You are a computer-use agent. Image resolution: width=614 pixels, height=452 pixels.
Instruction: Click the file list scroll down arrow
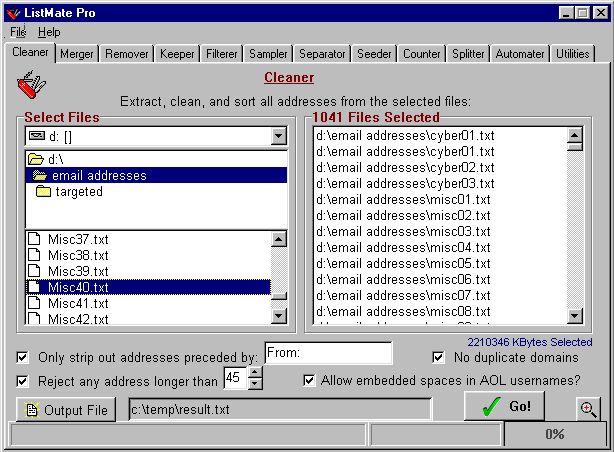[x=278, y=315]
